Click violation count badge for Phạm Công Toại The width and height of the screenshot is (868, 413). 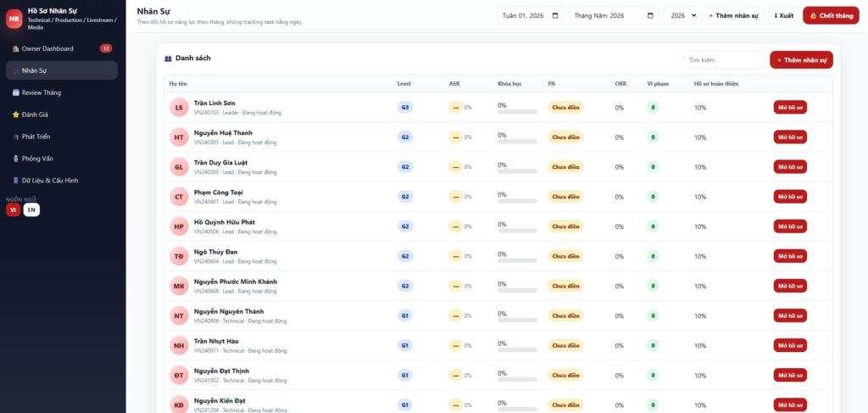(x=653, y=197)
